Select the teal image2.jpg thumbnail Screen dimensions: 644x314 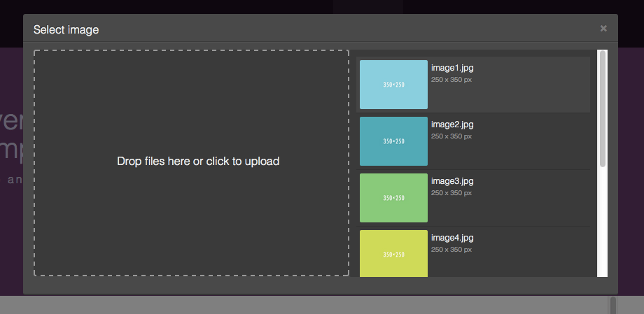tap(393, 141)
